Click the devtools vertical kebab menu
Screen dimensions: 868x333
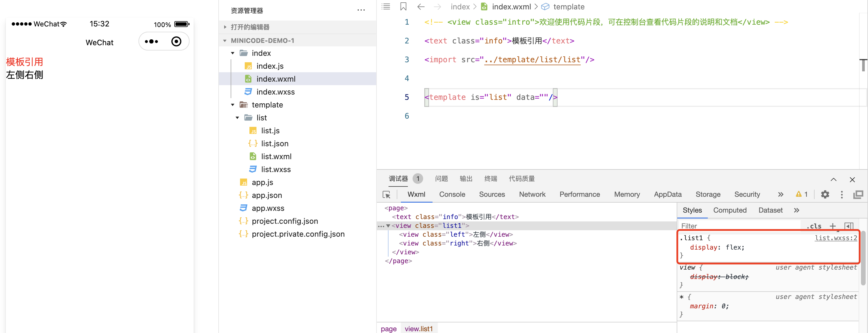(841, 194)
